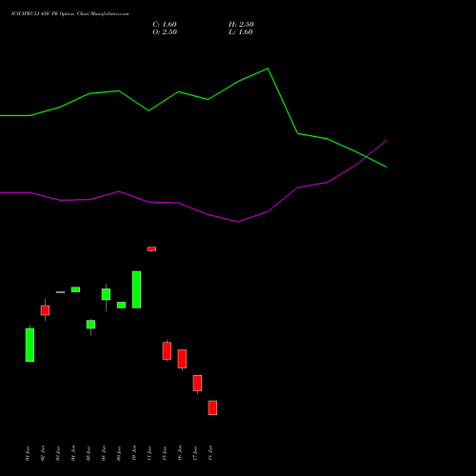Screen dimensions: 476x476
Task: Click the close value 'C: 1.60'
Action: point(165,25)
